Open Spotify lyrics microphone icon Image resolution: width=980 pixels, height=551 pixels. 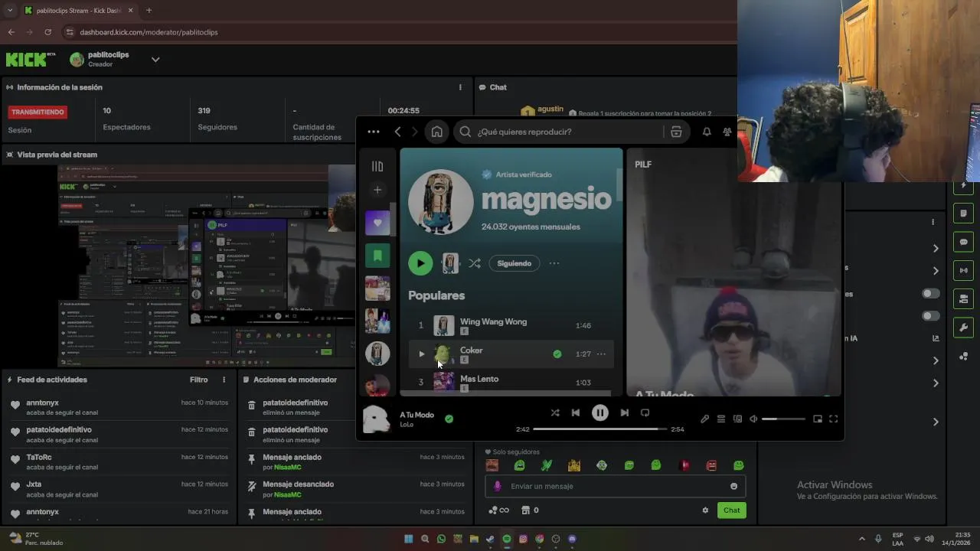(704, 419)
